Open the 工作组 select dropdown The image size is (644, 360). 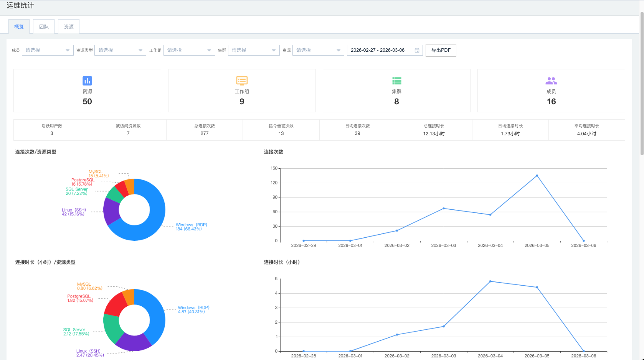click(x=189, y=50)
